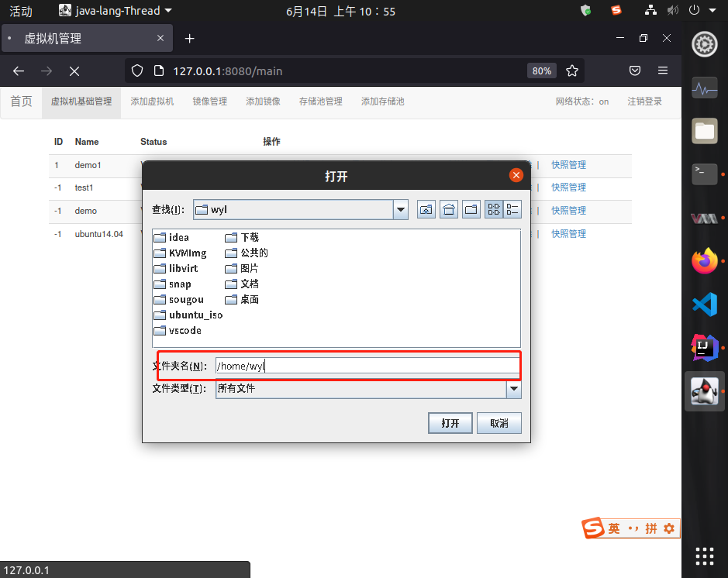728x578 pixels.
Task: Select the 文档 folder
Action: point(242,284)
